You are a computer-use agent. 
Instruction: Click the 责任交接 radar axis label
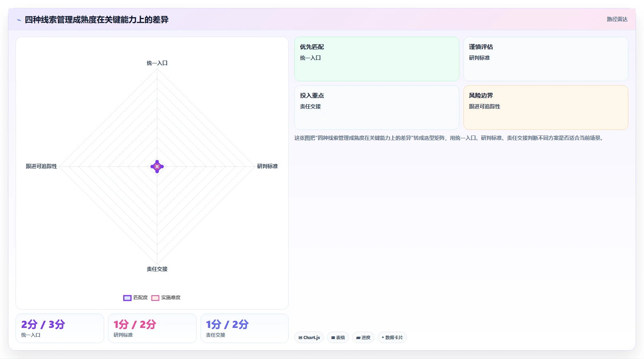click(x=157, y=269)
